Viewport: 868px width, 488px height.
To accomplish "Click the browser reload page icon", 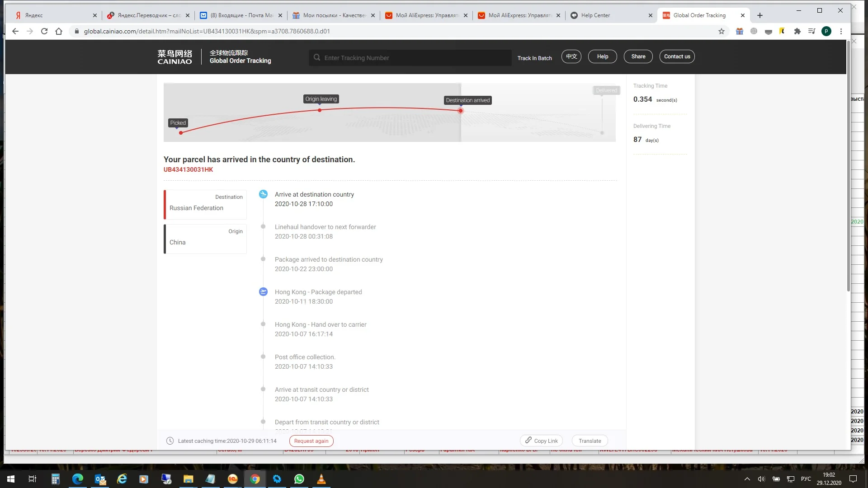I will click(x=44, y=31).
